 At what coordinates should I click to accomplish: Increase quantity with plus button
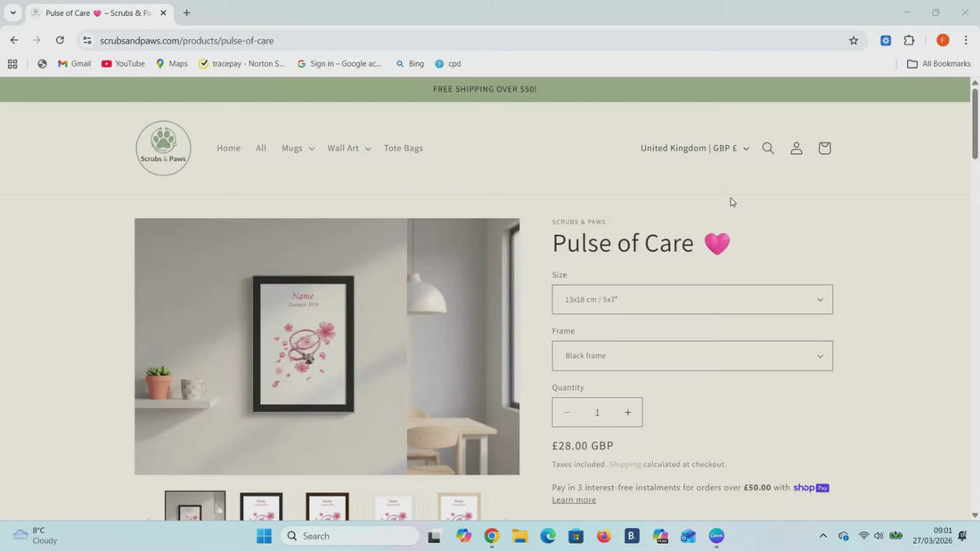pos(627,412)
